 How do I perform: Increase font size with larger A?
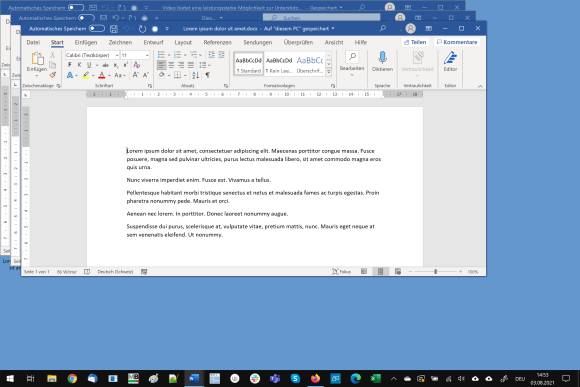[x=135, y=75]
